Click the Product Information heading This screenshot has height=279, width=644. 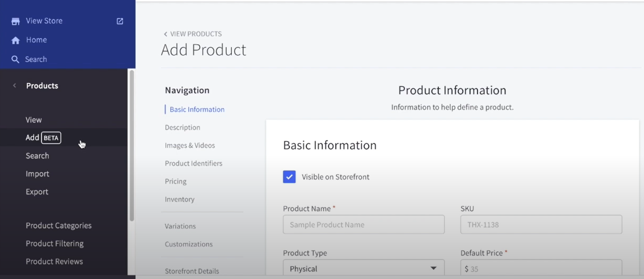[x=452, y=90]
